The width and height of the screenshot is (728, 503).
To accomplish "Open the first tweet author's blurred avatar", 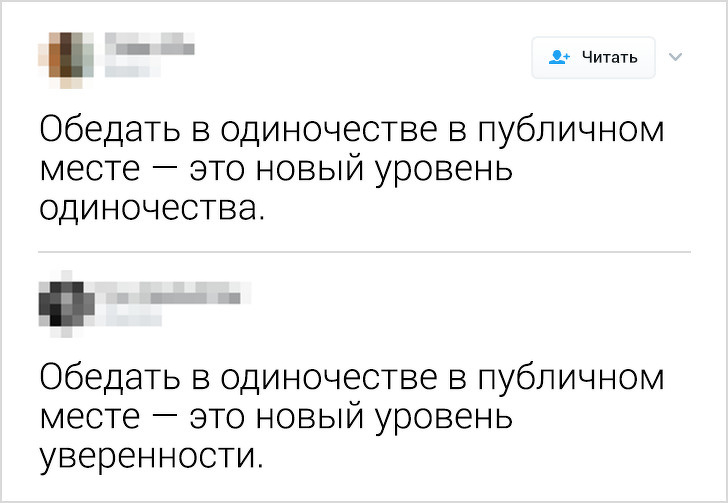I will [x=67, y=56].
